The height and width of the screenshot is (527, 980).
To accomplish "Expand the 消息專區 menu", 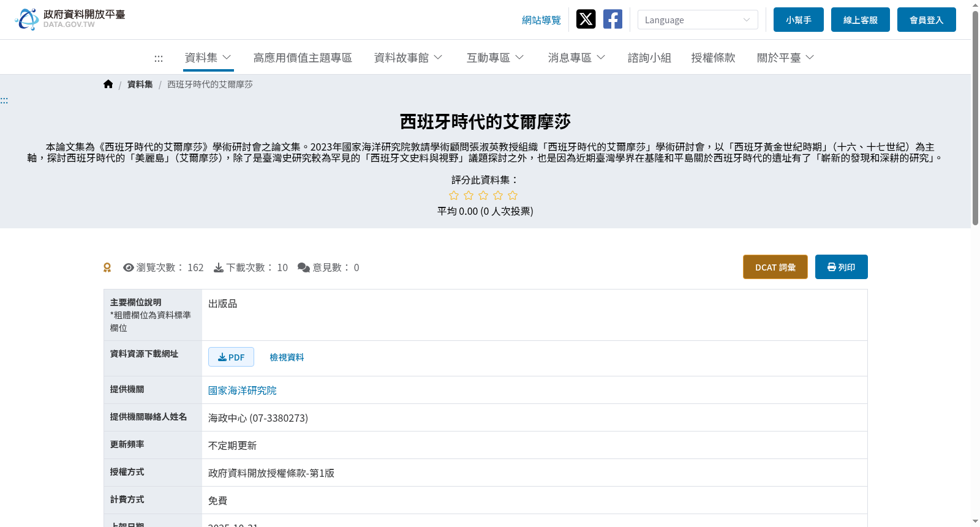I will point(577,58).
